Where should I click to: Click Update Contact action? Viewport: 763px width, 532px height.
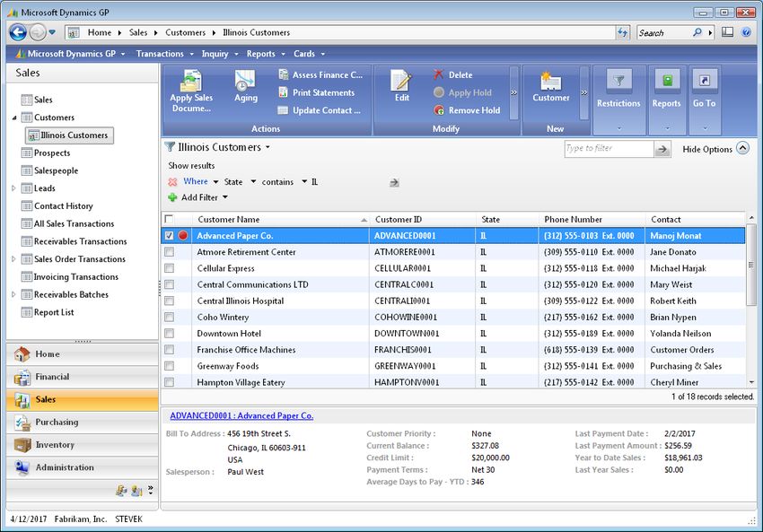coord(320,110)
